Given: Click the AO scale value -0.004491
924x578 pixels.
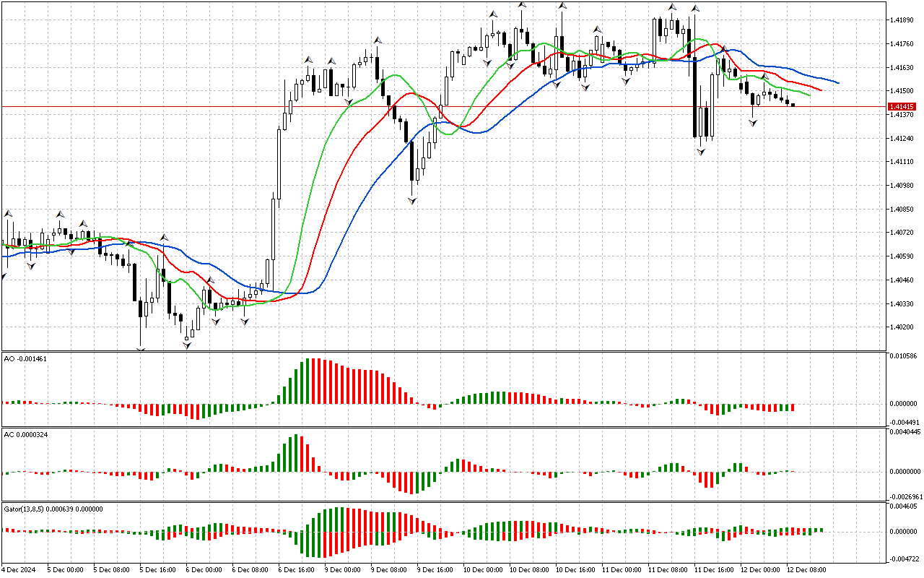Looking at the screenshot, I should point(903,423).
